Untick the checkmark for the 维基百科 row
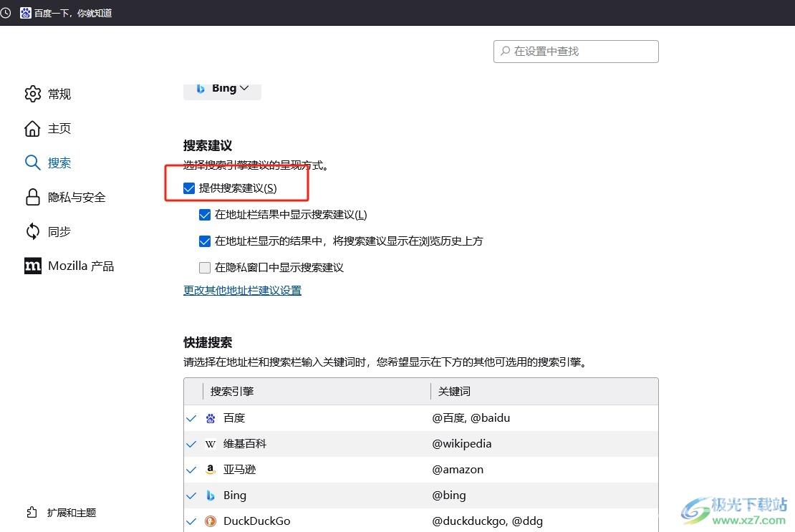The height and width of the screenshot is (532, 795). coord(191,445)
